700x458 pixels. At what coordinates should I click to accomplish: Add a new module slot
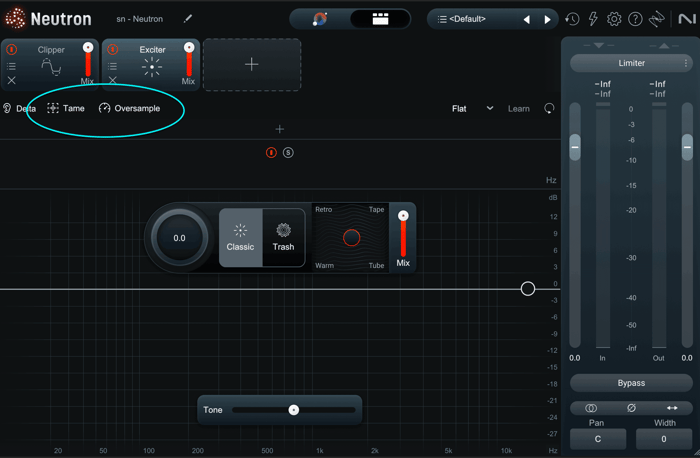[x=252, y=64]
